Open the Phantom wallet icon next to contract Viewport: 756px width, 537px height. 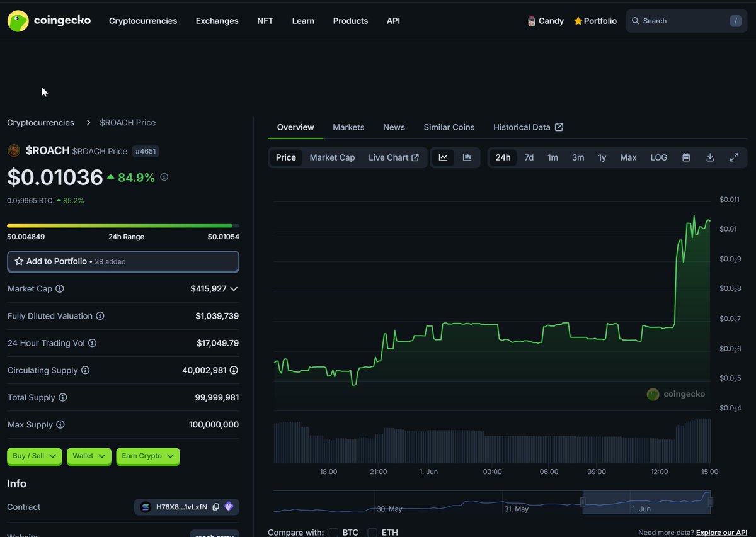pos(229,507)
